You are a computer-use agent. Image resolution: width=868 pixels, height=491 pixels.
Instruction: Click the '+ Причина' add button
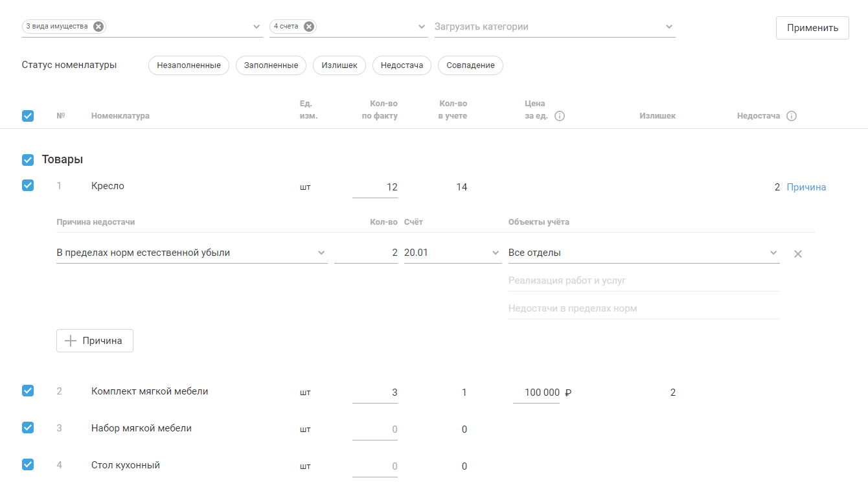point(95,341)
